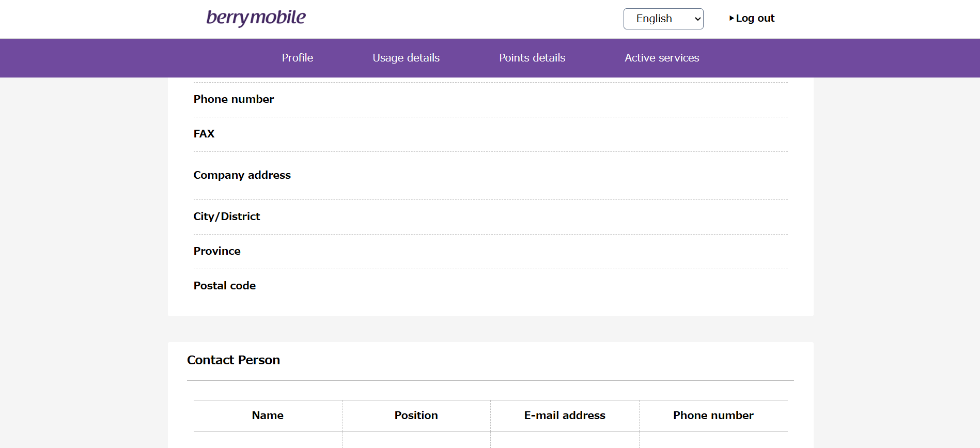Screen dimensions: 980x448
Task: Go to Usage details
Action: [406, 58]
